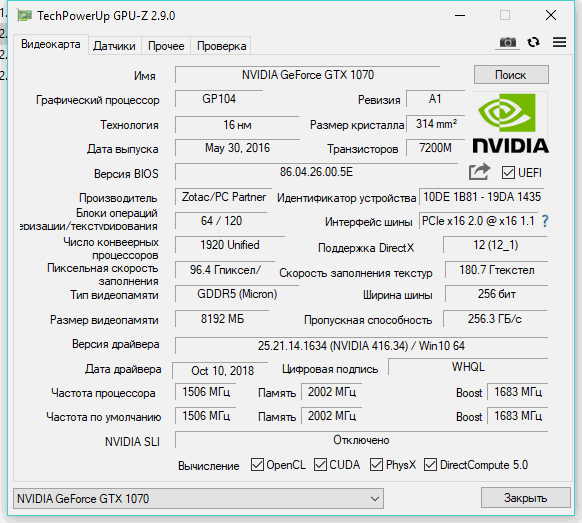
Task: Toggle the OpenCL checkbox
Action: tap(257, 464)
